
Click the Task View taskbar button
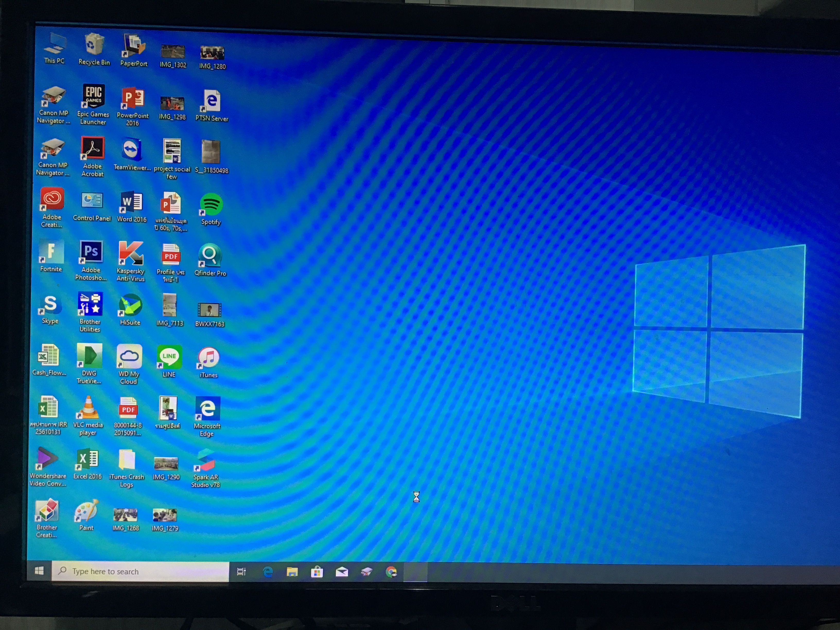click(x=241, y=572)
